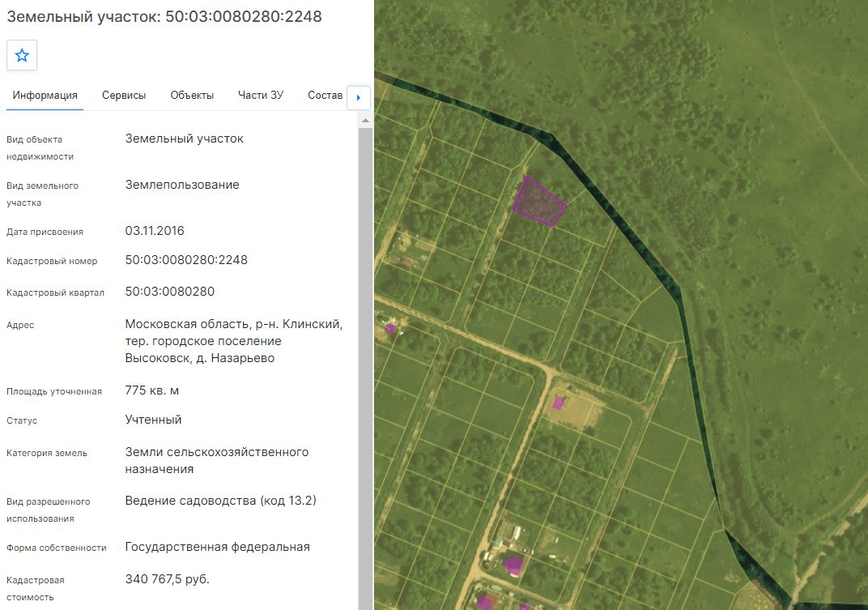
Task: Open the Объекты tab
Action: click(192, 96)
